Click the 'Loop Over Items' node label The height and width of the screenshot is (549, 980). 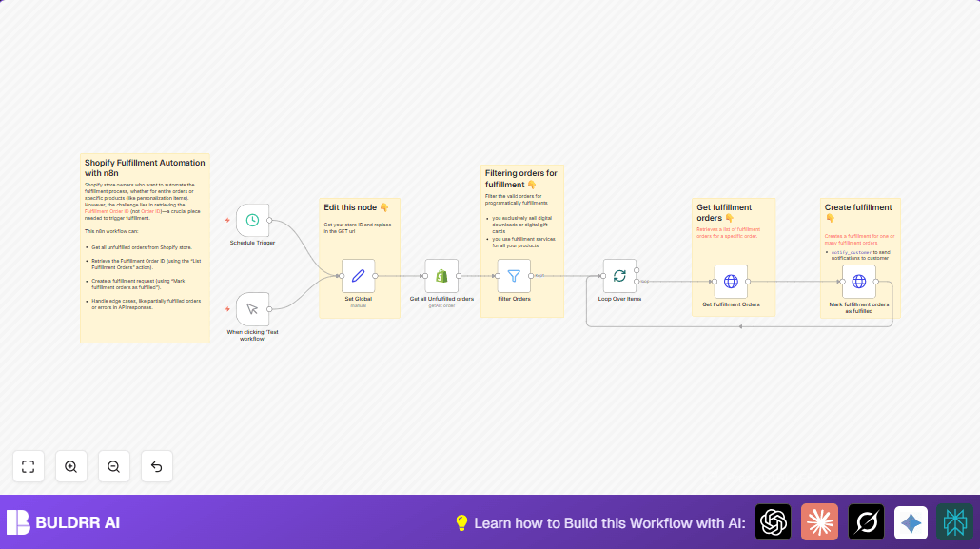click(619, 299)
